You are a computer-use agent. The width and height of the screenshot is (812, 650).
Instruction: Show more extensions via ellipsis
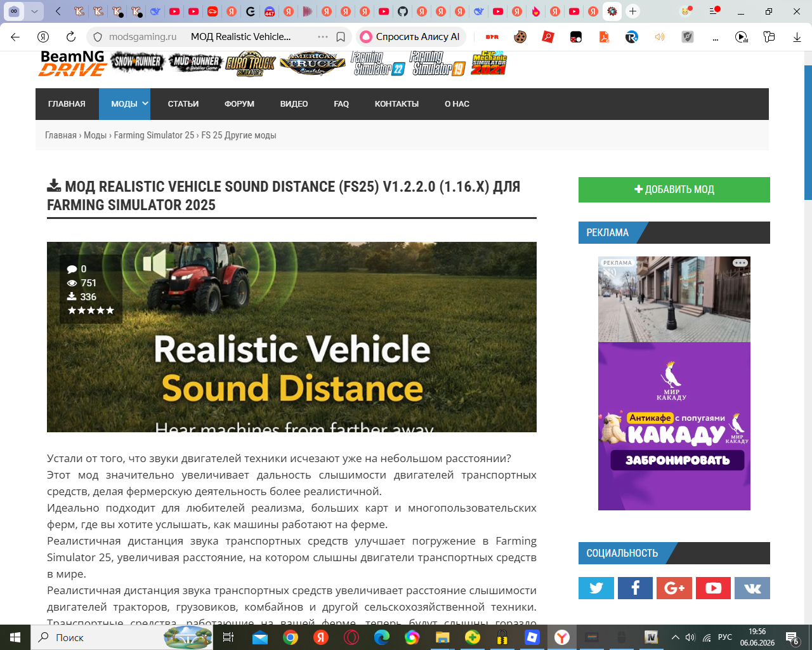[x=716, y=37]
